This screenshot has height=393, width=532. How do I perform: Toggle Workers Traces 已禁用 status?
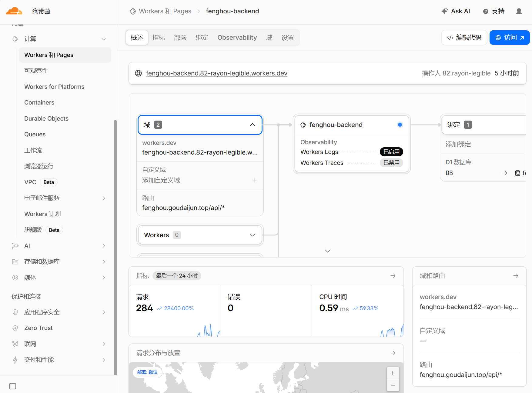[391, 163]
